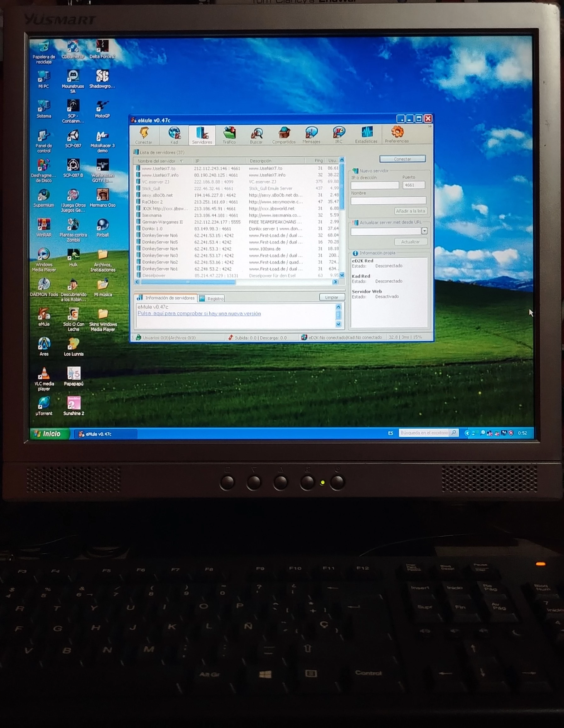Viewport: 564px width, 728px height.
Task: Select the Plantas contra Zombis icon
Action: [x=73, y=230]
